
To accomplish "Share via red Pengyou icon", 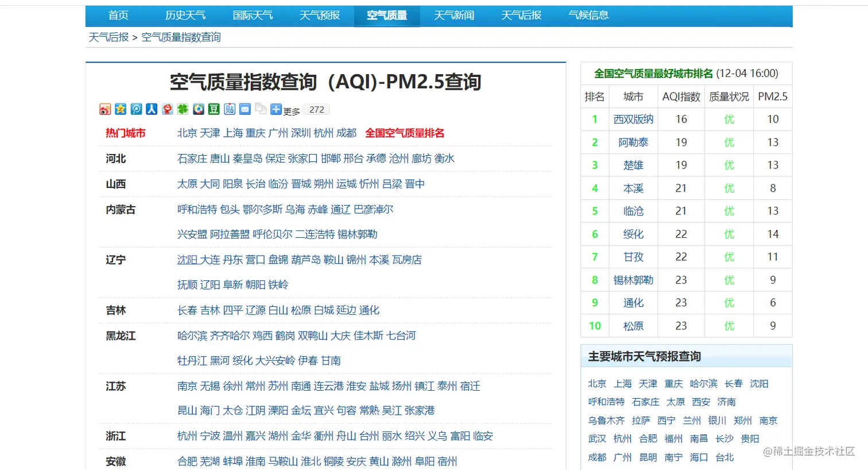I will [x=167, y=109].
